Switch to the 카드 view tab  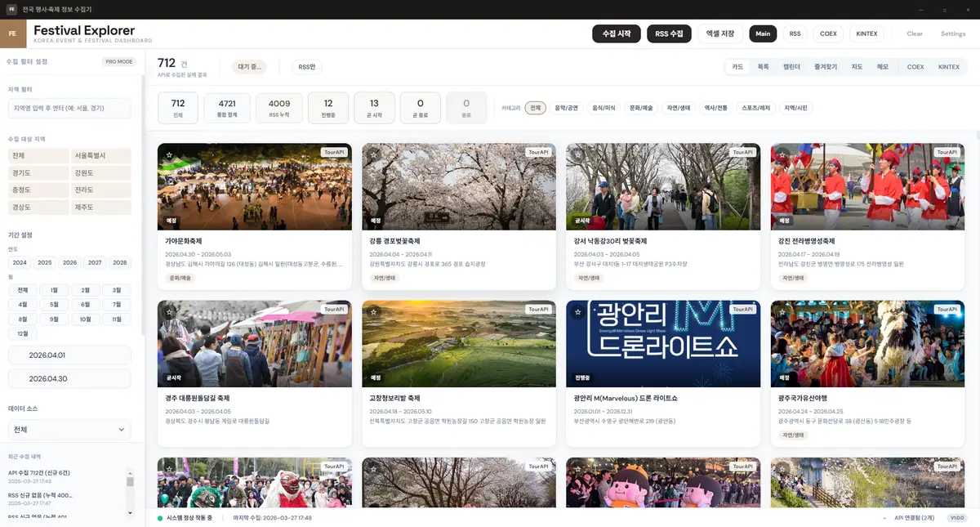pyautogui.click(x=737, y=67)
